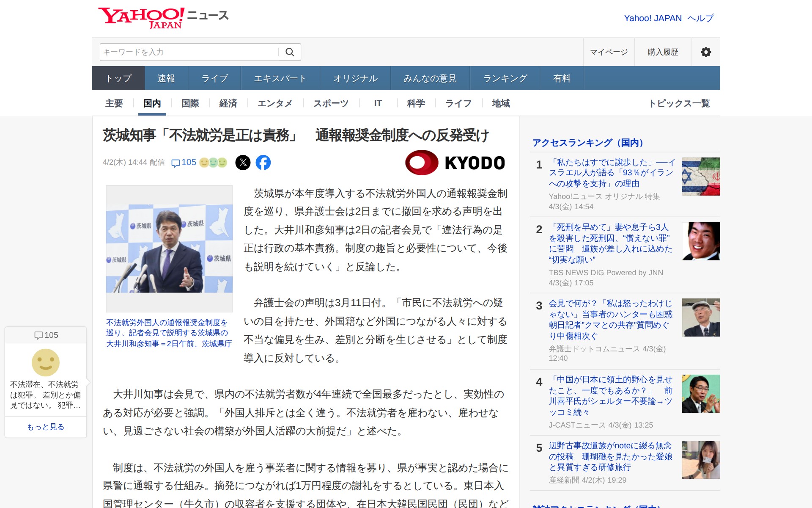Click the マイページ button
Screen dimensions: 812x508
(609, 52)
